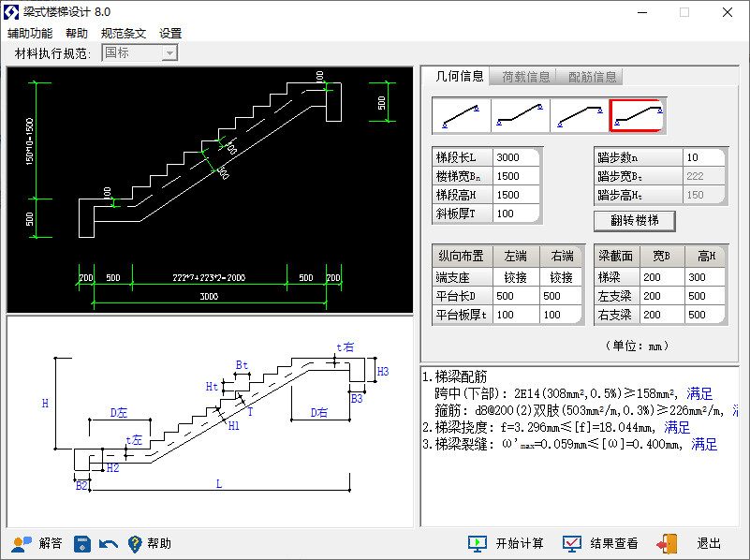750x560 pixels.
Task: Click the left end 端支座 铰接 cell
Action: pyautogui.click(x=516, y=277)
